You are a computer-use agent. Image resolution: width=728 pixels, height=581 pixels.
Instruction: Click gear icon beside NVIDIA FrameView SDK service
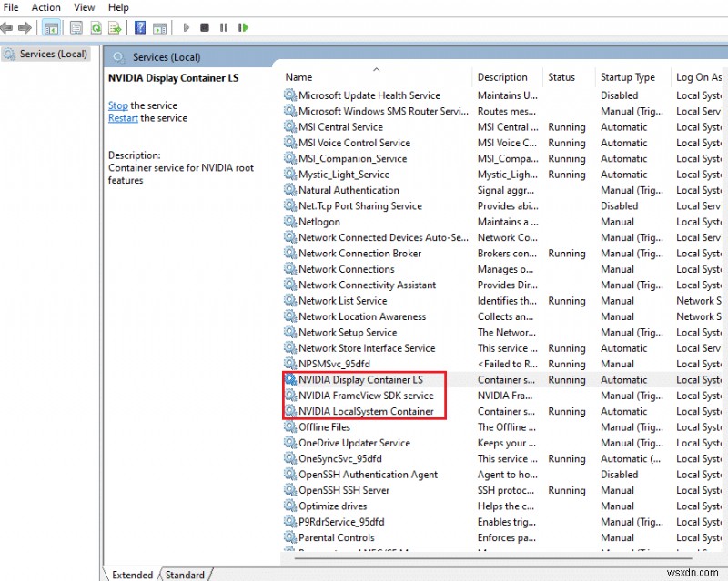[x=290, y=395]
